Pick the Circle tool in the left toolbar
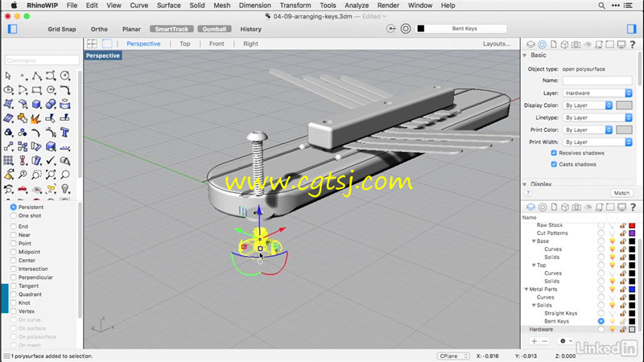The image size is (644, 362). [65, 76]
